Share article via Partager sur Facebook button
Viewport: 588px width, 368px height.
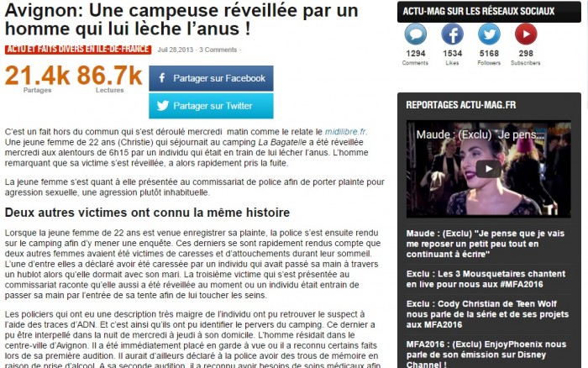coord(211,78)
